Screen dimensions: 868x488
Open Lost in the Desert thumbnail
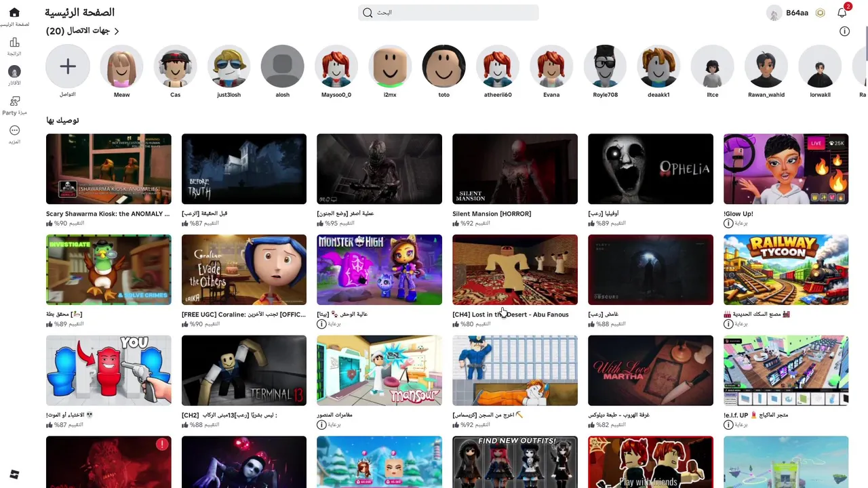515,270
